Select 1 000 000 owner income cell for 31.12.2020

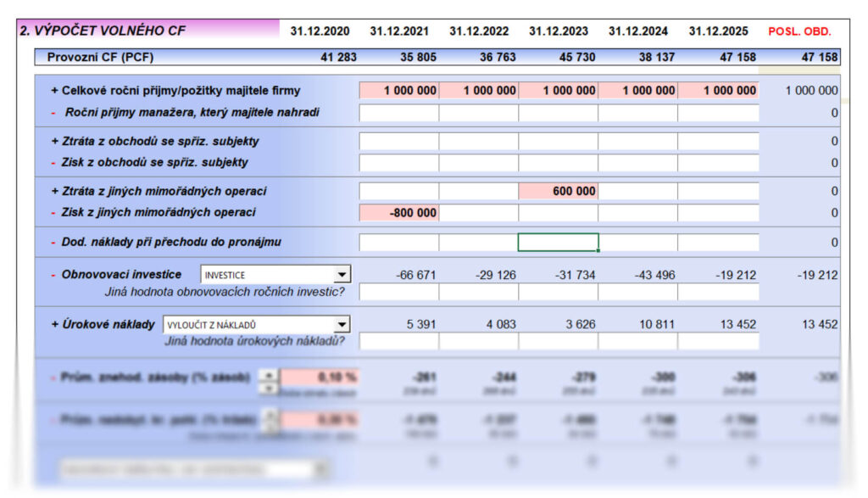(399, 91)
